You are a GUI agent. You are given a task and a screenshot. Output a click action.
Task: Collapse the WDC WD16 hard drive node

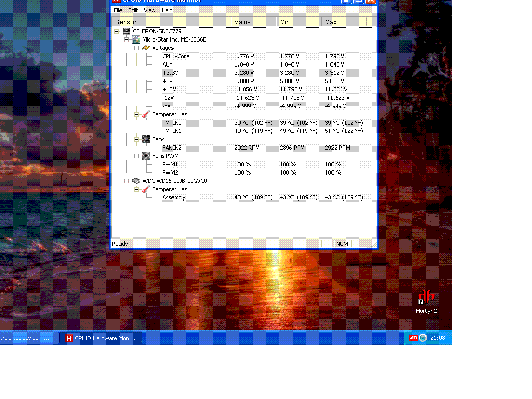126,181
